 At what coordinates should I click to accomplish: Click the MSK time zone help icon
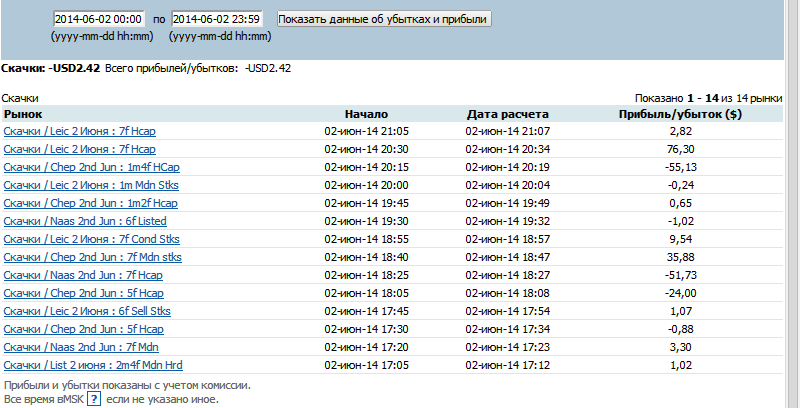click(x=93, y=399)
